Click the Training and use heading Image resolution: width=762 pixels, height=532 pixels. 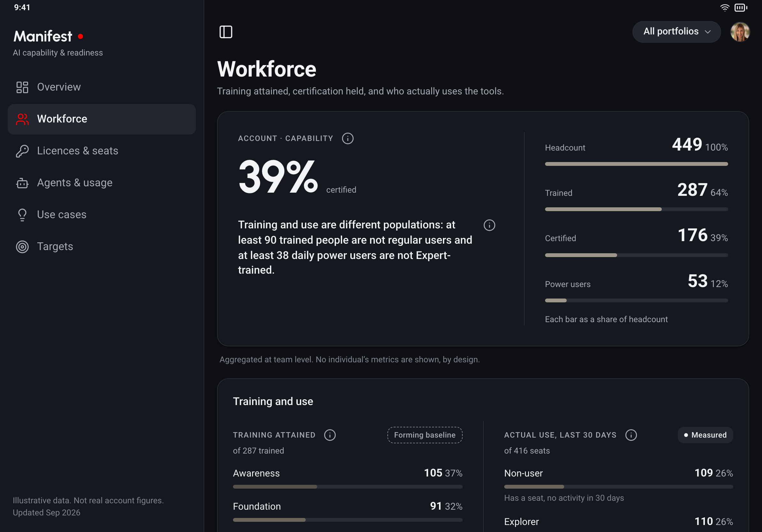273,401
